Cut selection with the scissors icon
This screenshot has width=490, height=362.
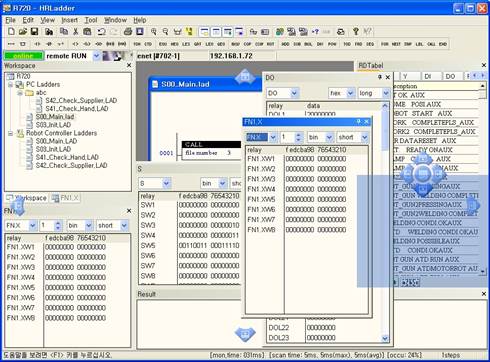pos(76,32)
